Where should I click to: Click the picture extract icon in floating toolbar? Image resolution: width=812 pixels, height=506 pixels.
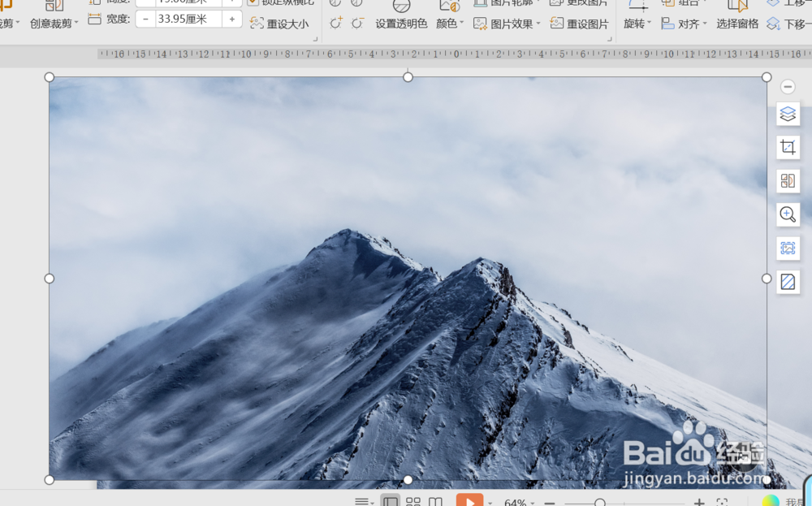[x=788, y=248]
